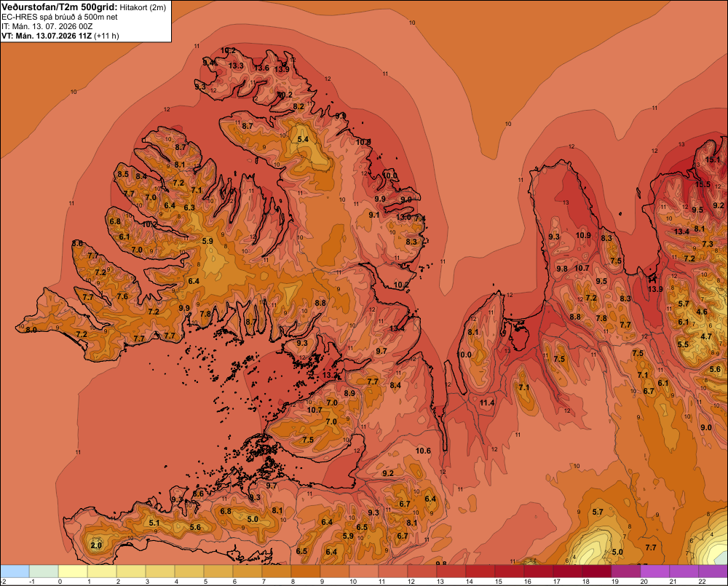
Task: Click the VT valid time line in header
Action: [x=60, y=36]
